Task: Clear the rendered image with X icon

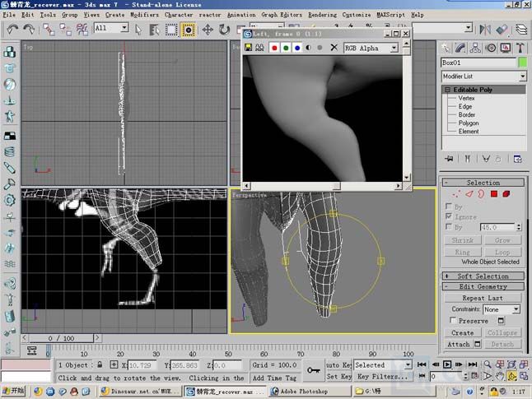Action: tap(334, 48)
